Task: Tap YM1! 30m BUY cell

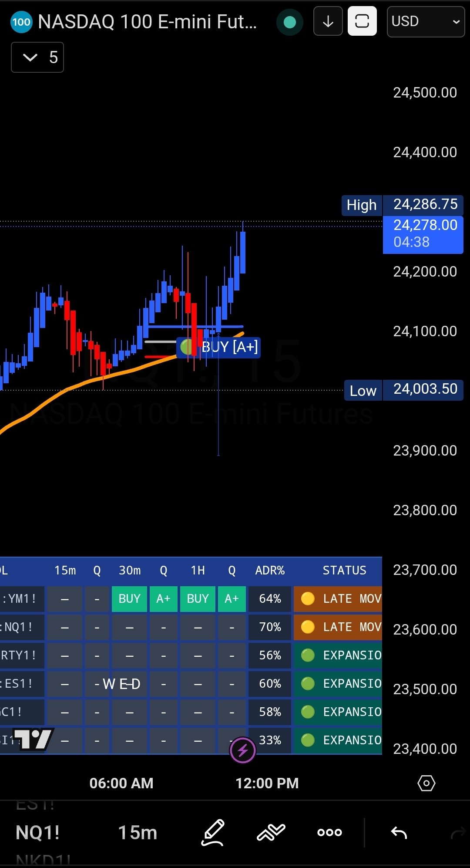Action: pos(129,599)
